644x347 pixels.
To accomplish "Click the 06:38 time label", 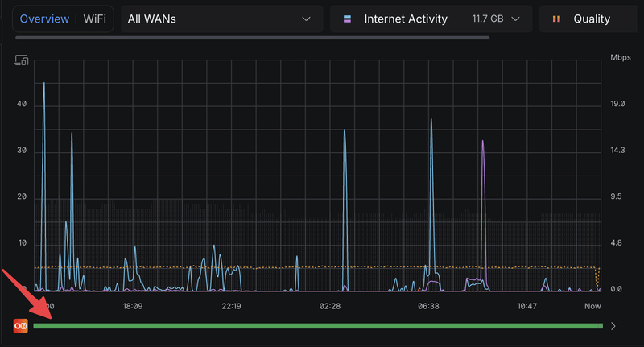I will 428,307.
